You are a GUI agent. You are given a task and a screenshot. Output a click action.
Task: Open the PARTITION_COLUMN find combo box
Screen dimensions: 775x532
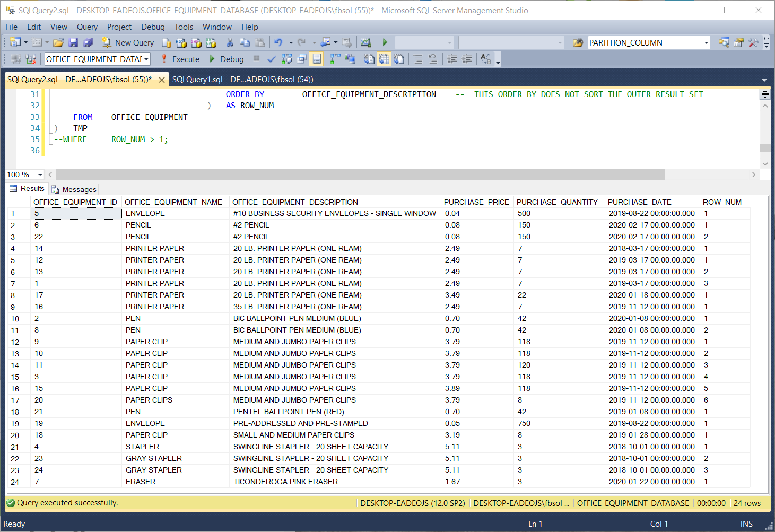706,43
